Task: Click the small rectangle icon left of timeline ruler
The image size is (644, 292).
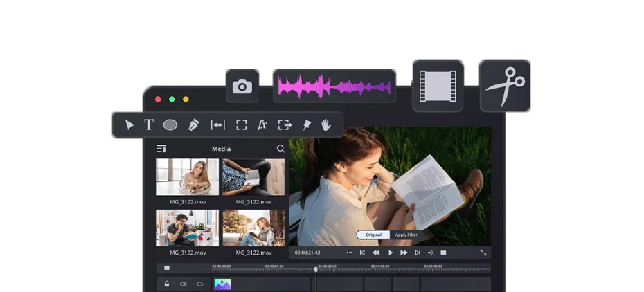Action: click(x=167, y=268)
